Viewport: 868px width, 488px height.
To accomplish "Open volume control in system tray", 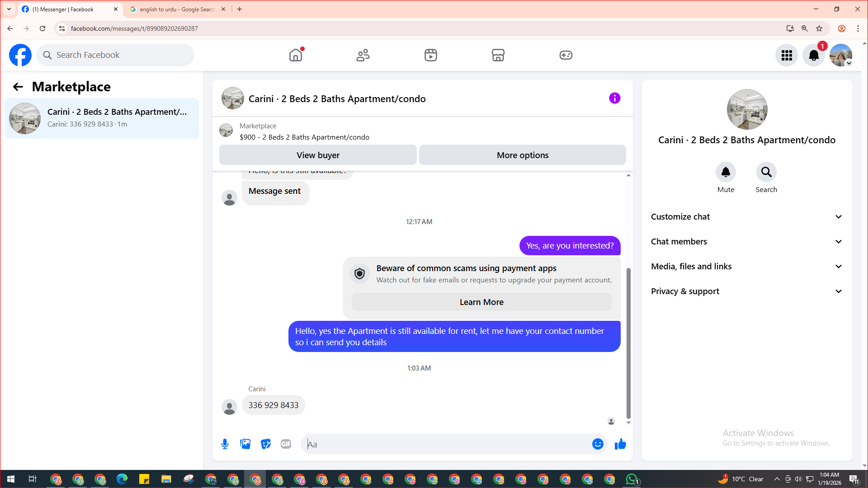I will click(798, 479).
